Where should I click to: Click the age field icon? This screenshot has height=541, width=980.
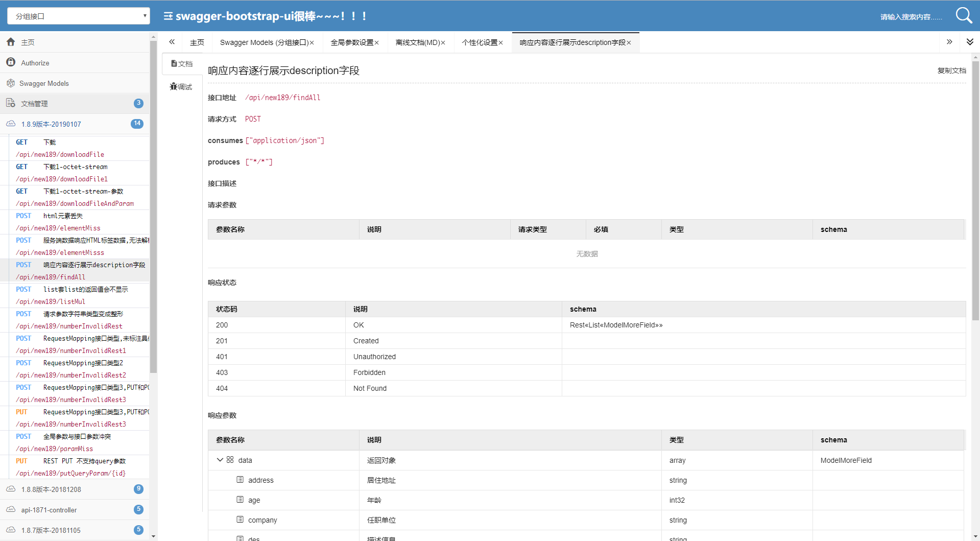240,500
